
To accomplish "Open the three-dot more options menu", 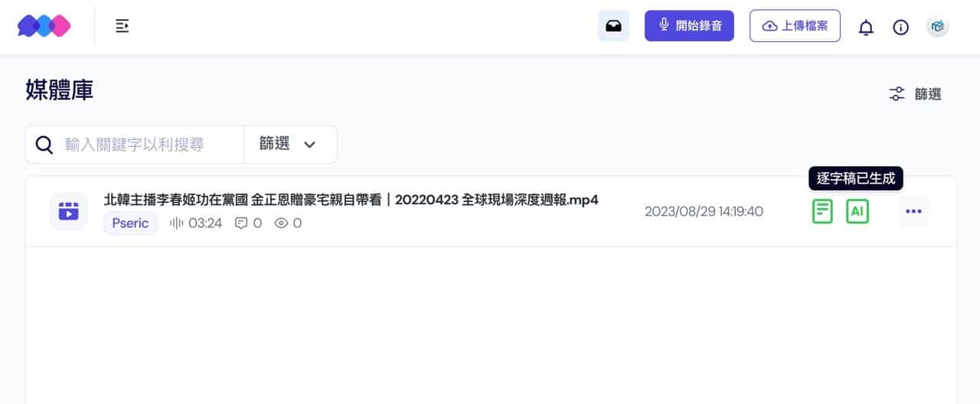I will pos(913,211).
